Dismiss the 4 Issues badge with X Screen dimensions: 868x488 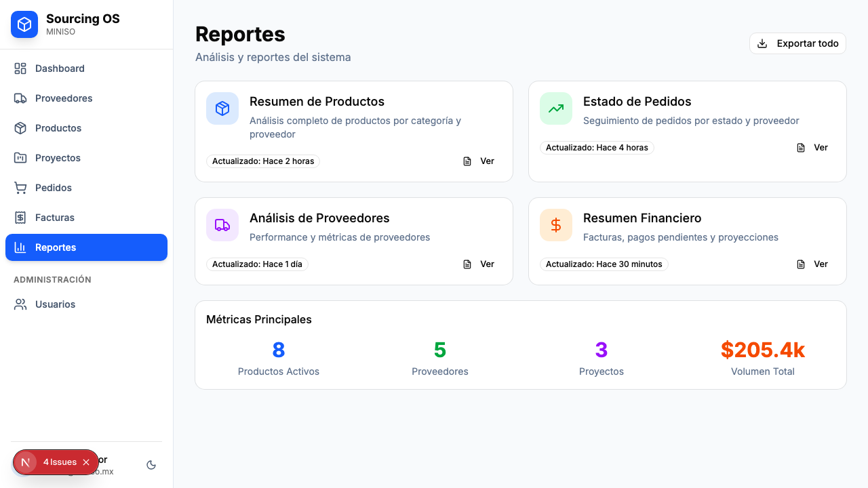[x=86, y=462]
